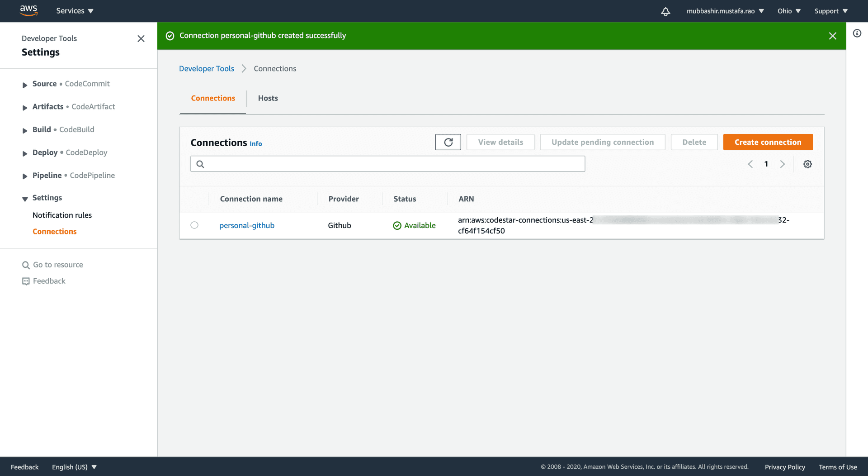
Task: Click Go to resource search icon
Action: [x=26, y=265]
